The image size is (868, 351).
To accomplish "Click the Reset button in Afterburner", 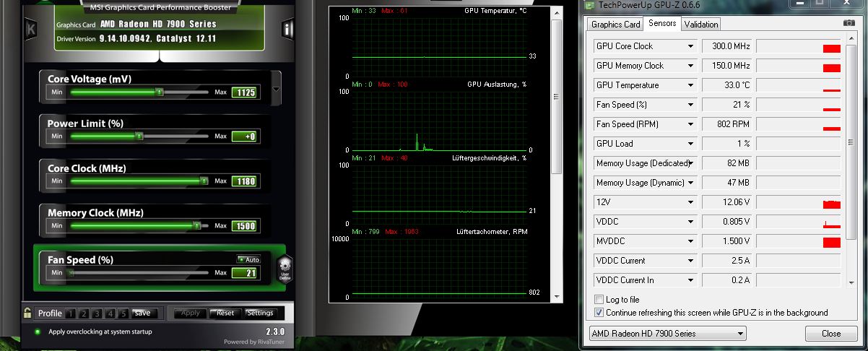I will point(225,313).
